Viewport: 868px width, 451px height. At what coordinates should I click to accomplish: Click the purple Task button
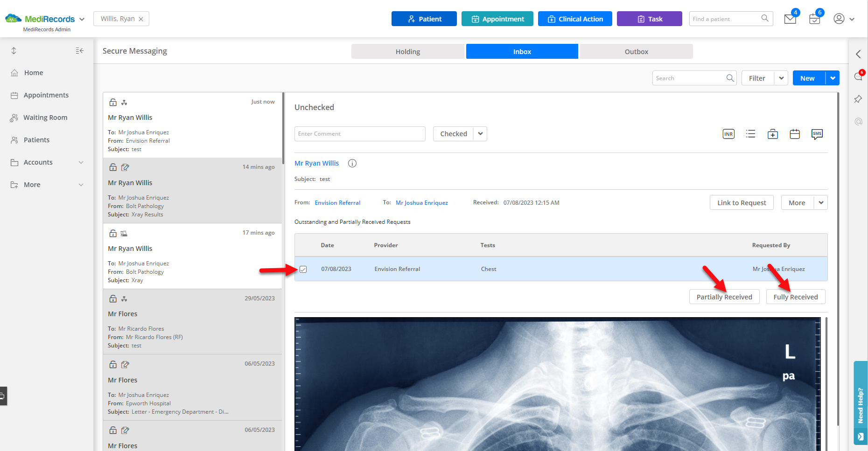[x=650, y=19]
